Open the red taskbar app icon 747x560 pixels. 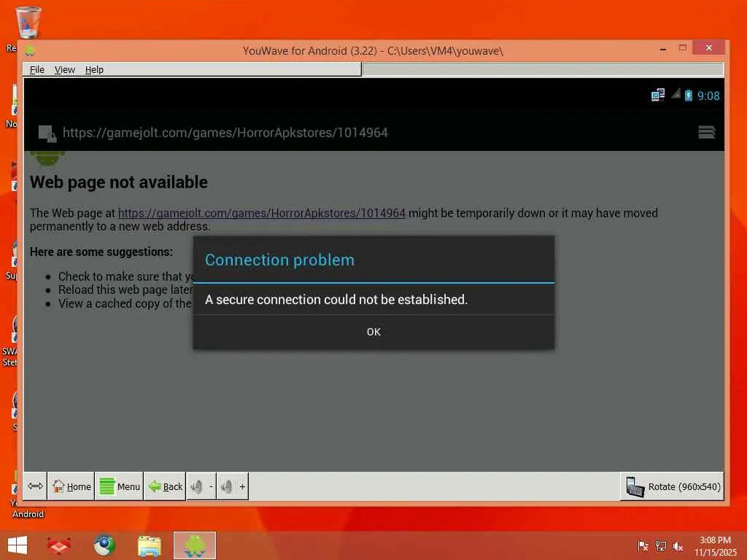[x=59, y=545]
